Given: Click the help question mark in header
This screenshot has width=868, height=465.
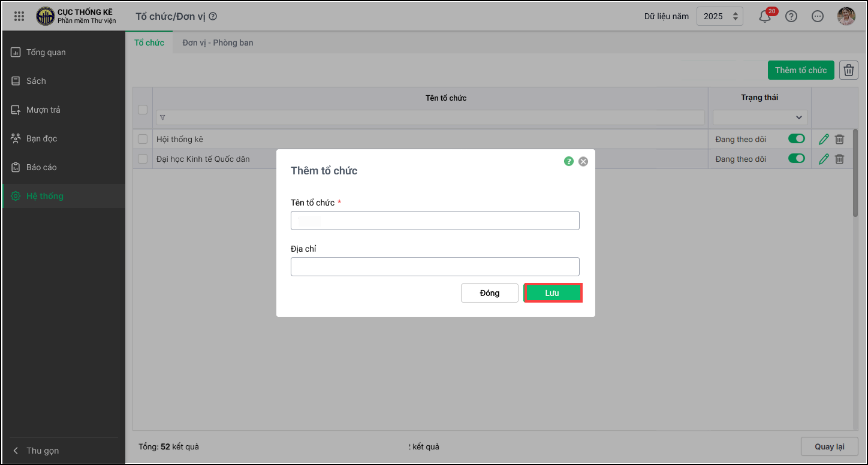Looking at the screenshot, I should click(791, 17).
